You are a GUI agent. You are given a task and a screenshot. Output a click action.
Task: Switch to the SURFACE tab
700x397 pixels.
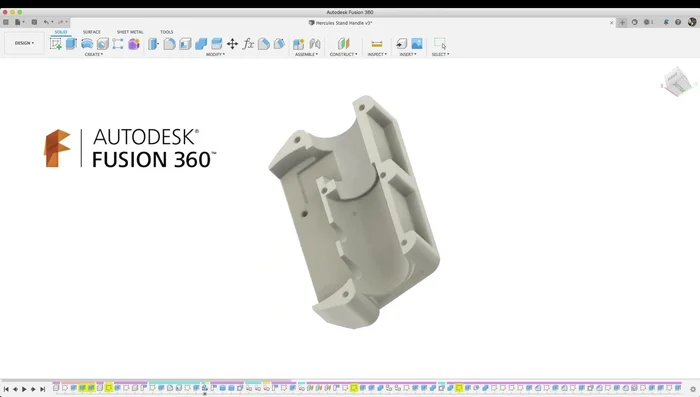point(92,32)
